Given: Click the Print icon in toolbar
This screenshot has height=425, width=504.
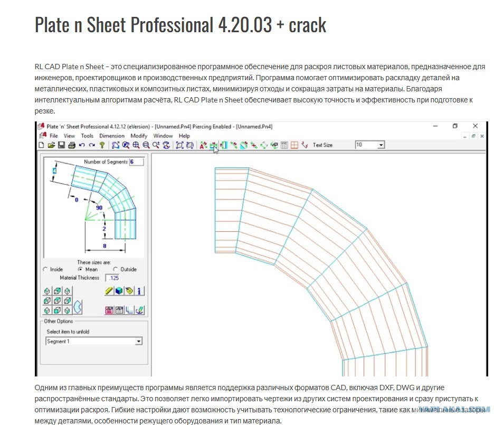Looking at the screenshot, I should (x=72, y=145).
